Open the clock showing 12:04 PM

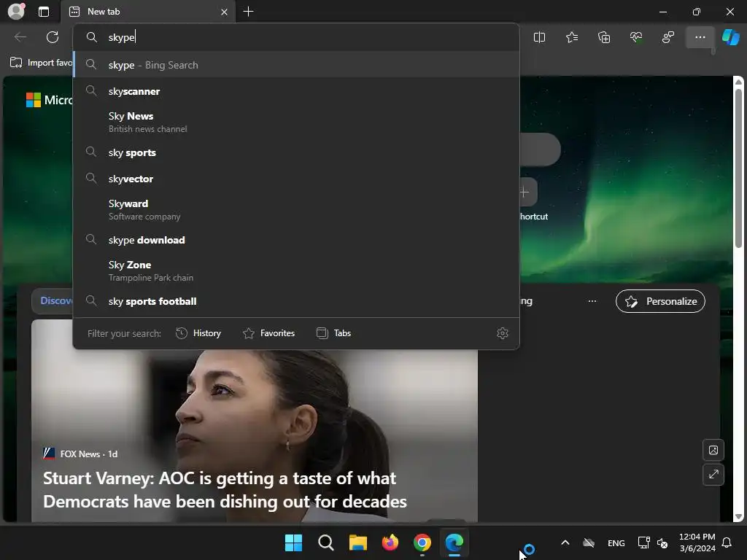click(x=697, y=542)
